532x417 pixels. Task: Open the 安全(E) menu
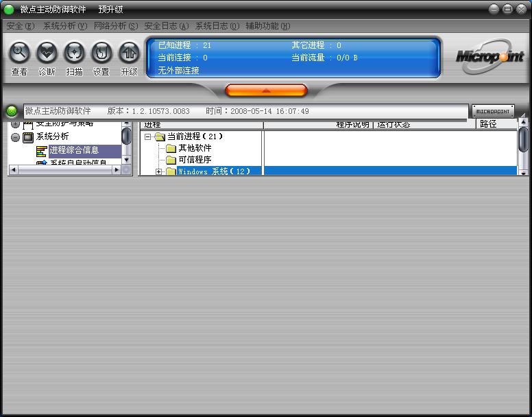21,26
